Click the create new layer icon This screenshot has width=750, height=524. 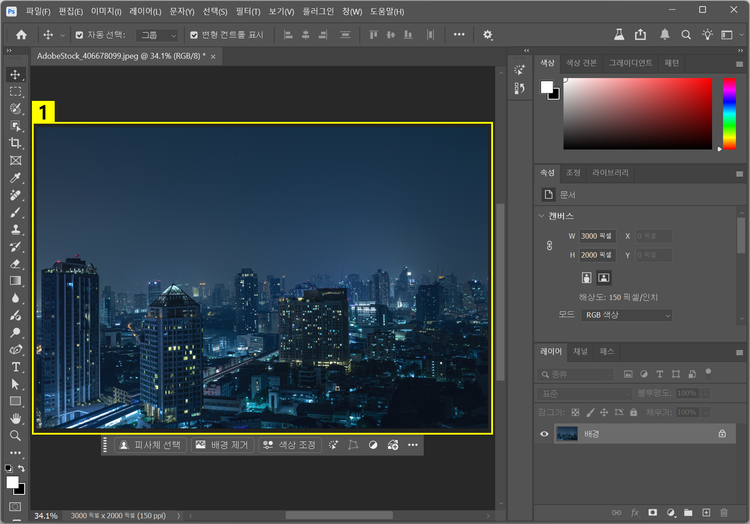(x=706, y=512)
